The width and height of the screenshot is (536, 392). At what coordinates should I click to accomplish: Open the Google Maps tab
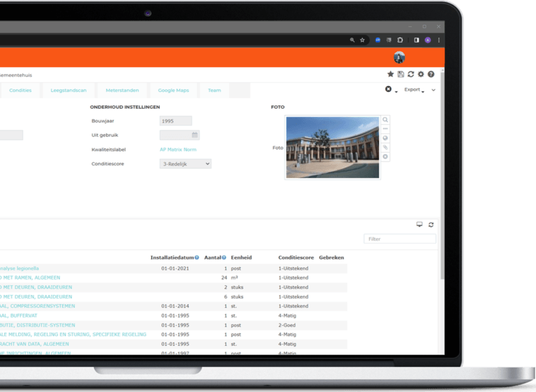point(173,91)
